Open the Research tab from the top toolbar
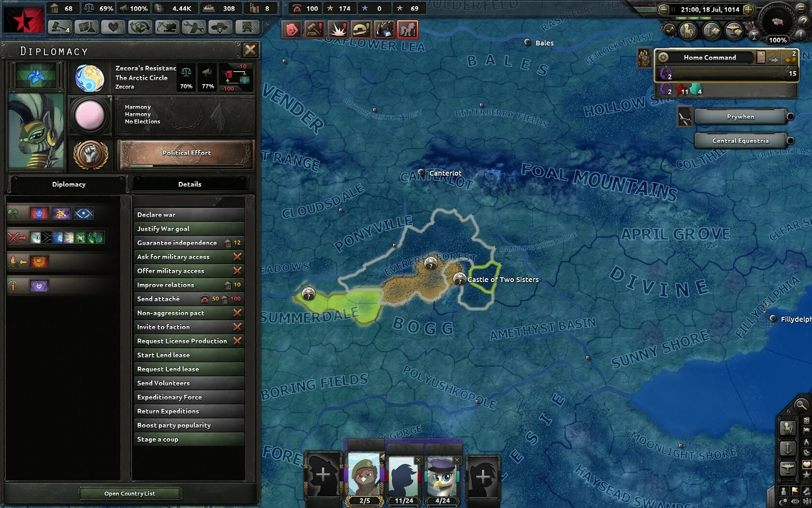Screen dimensions: 812x508 (86, 27)
